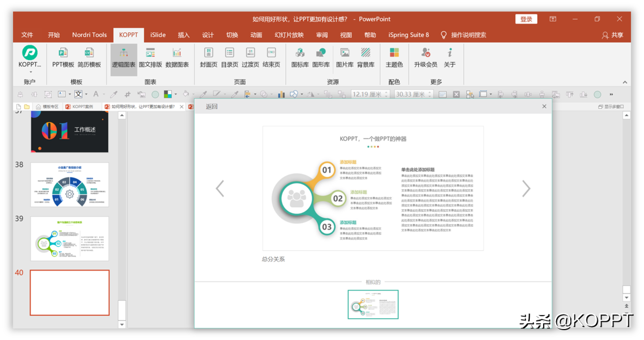Expand the KOPPT account dropdown arrow

[30, 72]
